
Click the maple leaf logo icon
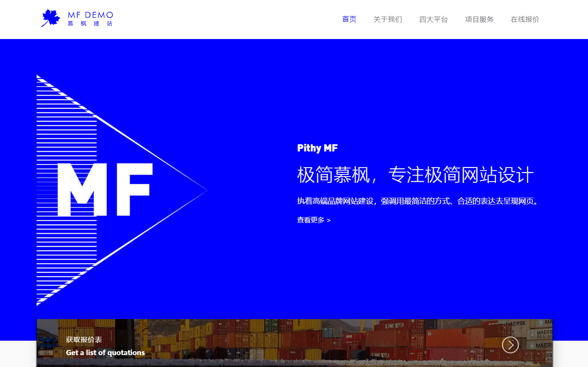tap(51, 18)
